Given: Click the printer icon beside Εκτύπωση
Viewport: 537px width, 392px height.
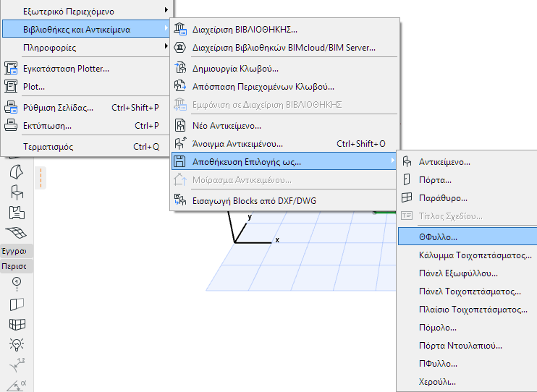Looking at the screenshot, I should click(11, 125).
